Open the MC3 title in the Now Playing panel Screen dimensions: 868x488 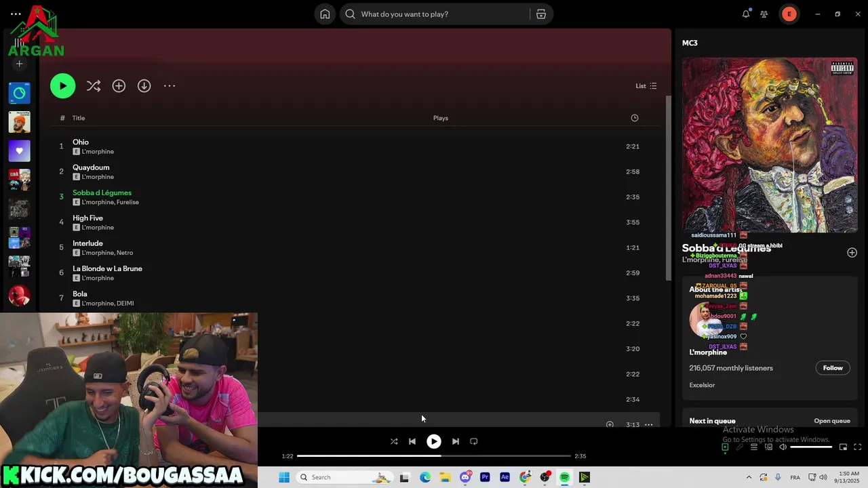tap(690, 43)
